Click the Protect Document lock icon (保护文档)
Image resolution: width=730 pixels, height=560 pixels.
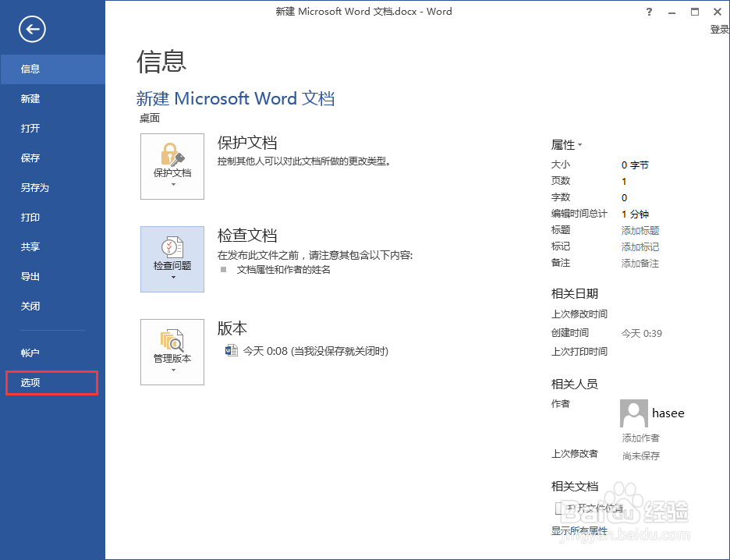coord(172,154)
